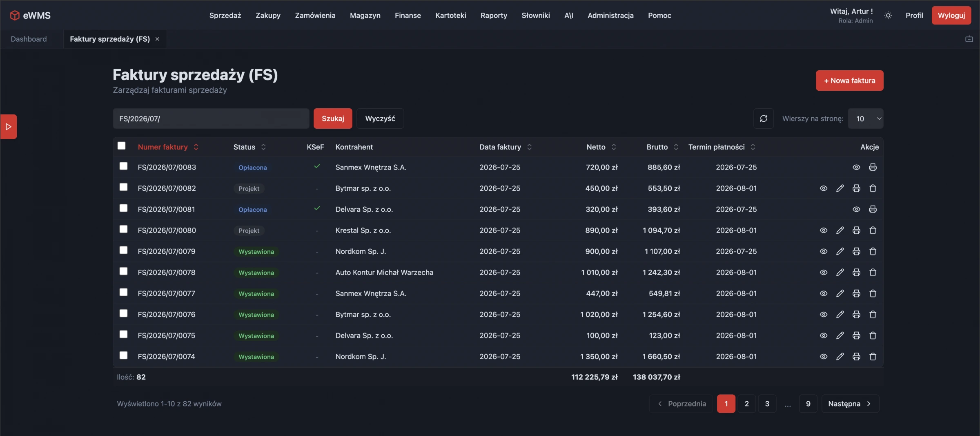The height and width of the screenshot is (436, 980).
Task: Delete invoice FS/2026/07/0080 using trash icon
Action: point(873,230)
